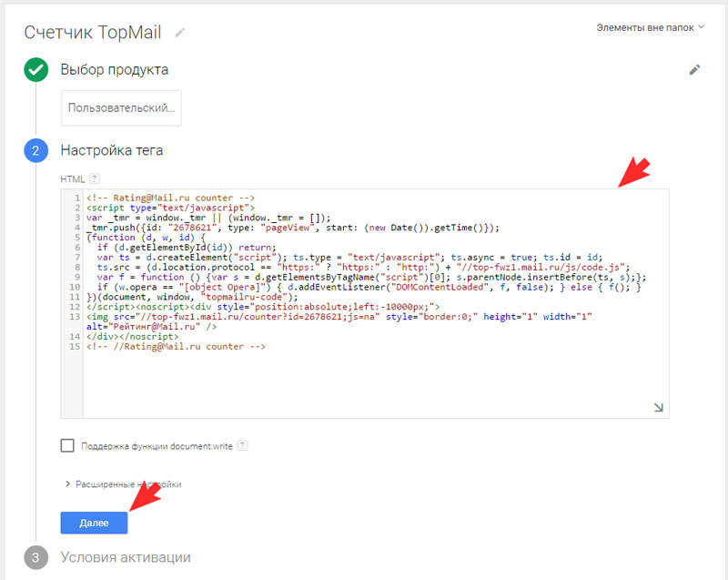Click line 13 img src counter tag
Viewport: 728px width, 580px height.
pos(339,321)
